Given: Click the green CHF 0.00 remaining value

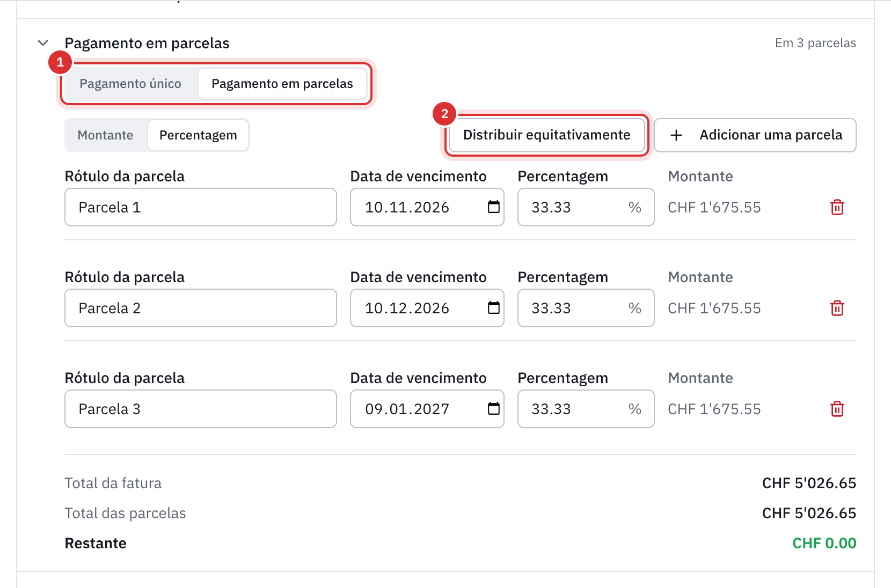Looking at the screenshot, I should (824, 543).
